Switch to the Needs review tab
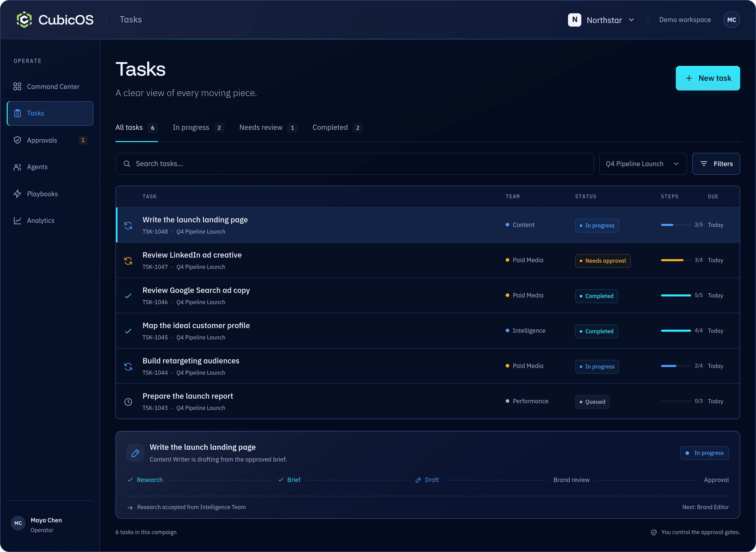The height and width of the screenshot is (552, 756). tap(268, 128)
